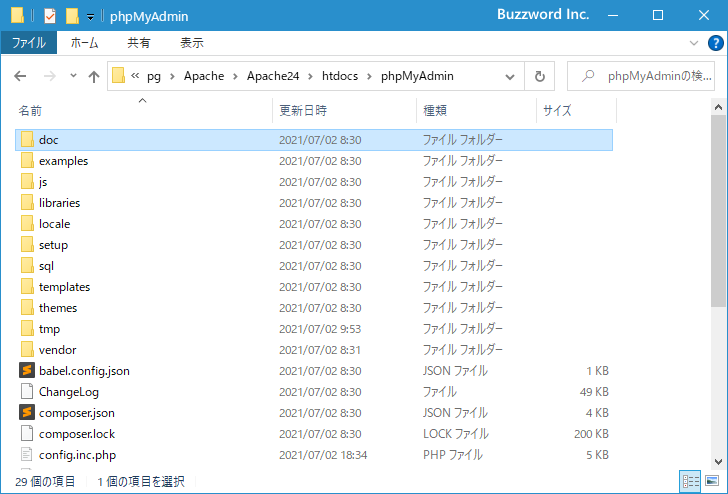Select the templates folder icon
Screen dimensions: 728x494
point(27,286)
